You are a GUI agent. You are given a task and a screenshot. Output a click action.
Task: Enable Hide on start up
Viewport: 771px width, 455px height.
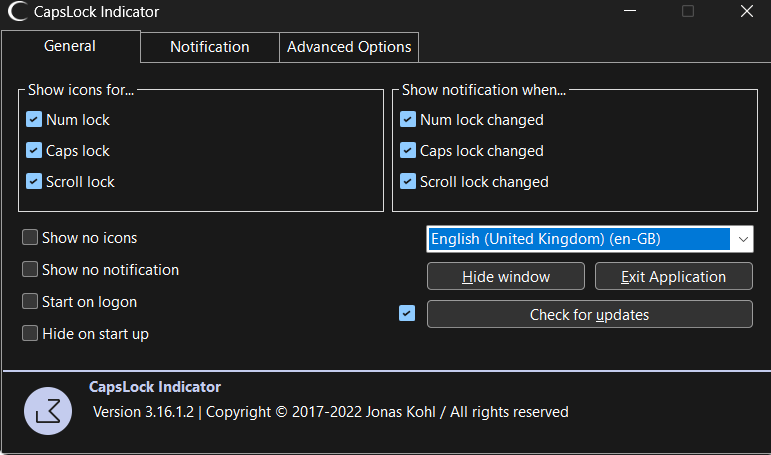click(x=30, y=333)
